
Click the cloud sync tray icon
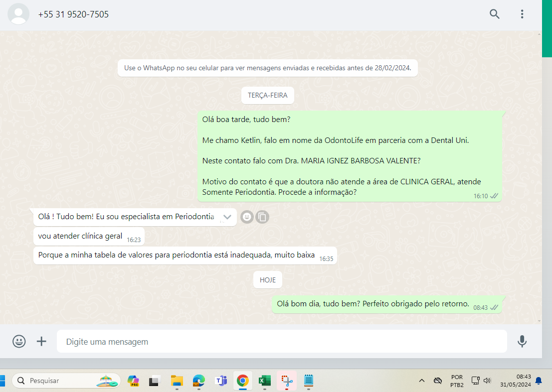pos(438,381)
